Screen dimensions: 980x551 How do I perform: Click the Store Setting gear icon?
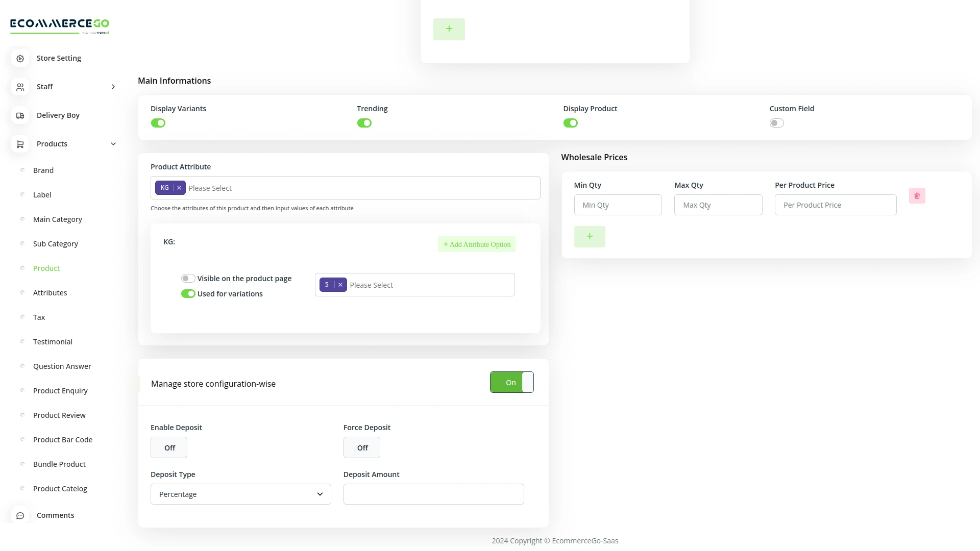(20, 58)
